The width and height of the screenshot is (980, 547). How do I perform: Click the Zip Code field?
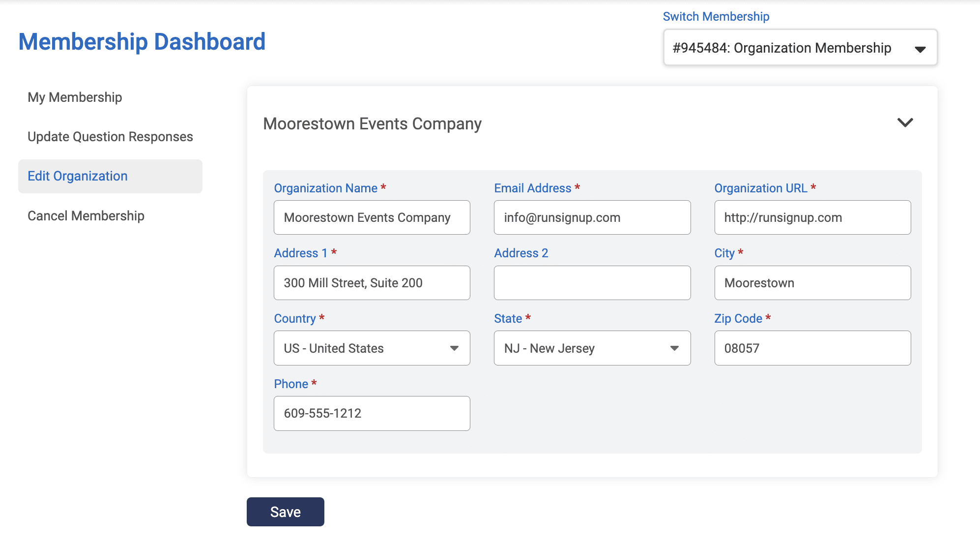812,348
